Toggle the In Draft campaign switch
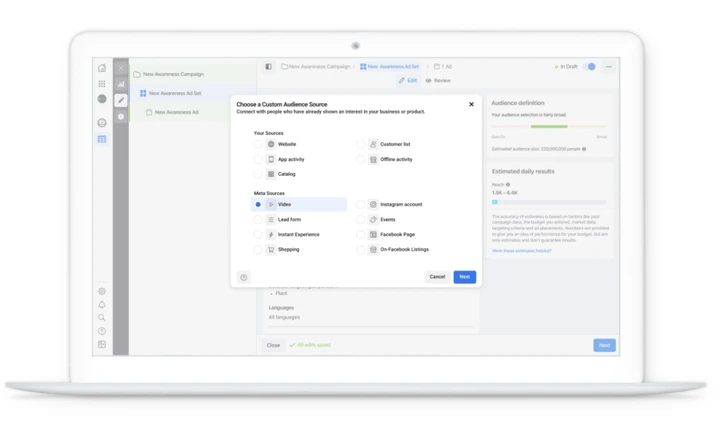The image size is (720, 437). point(590,67)
